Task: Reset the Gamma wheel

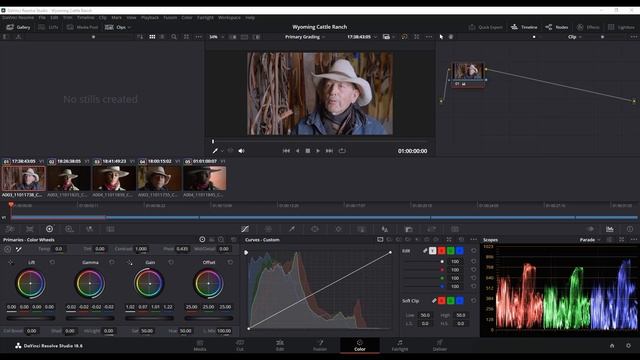Action: (112, 262)
